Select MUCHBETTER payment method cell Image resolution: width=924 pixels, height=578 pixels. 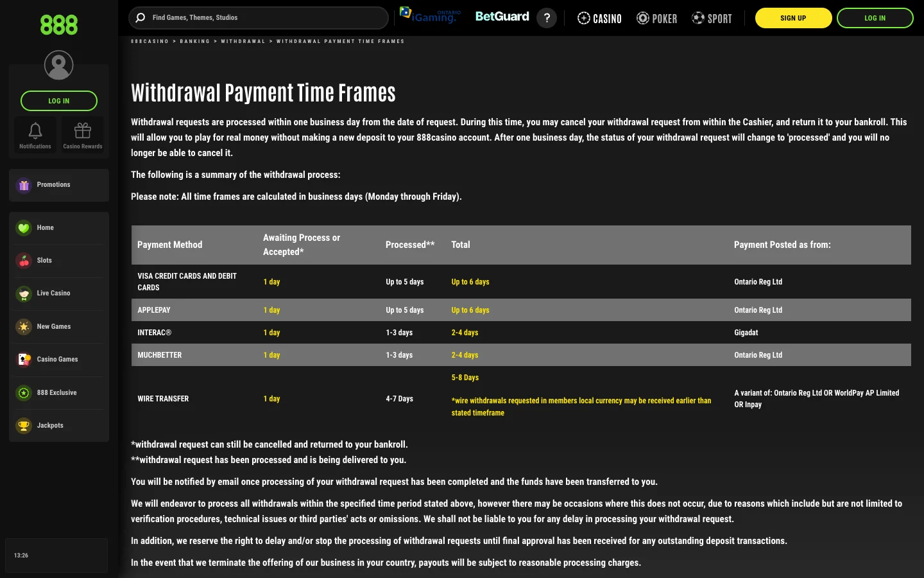click(159, 355)
